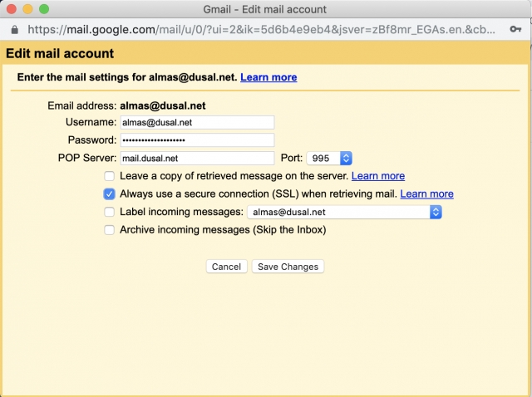Click the URL in the address bar

(261, 30)
